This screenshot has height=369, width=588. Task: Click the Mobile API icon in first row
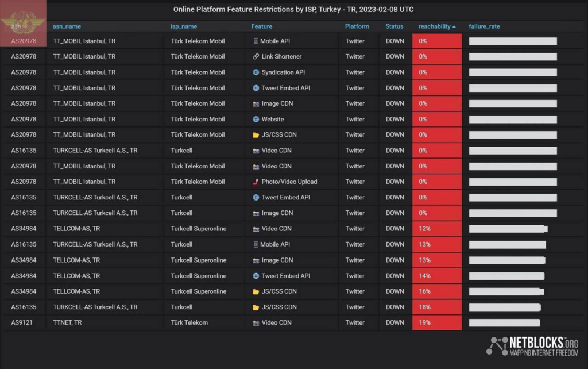(256, 41)
